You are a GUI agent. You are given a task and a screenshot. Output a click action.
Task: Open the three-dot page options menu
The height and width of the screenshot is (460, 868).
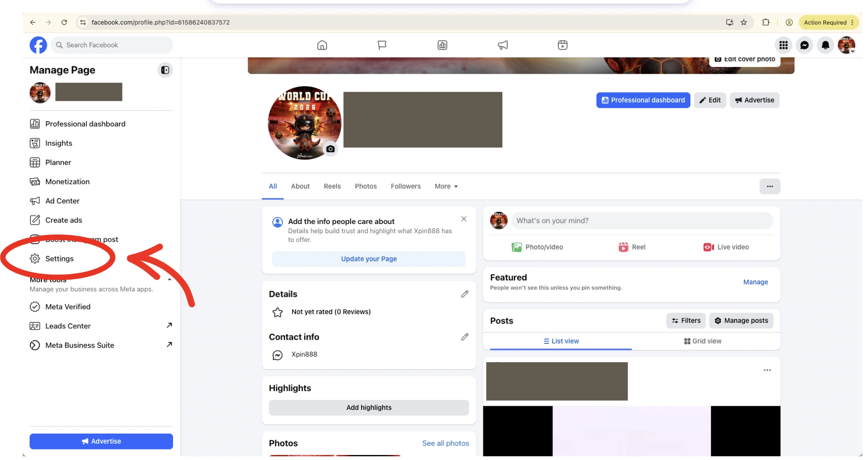pos(769,186)
